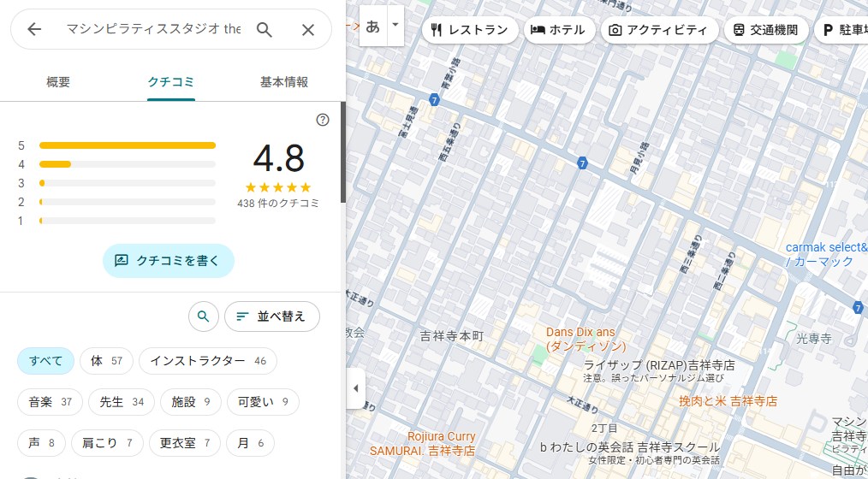The width and height of the screenshot is (868, 479).
Task: Filter map by レストラン
Action: coord(469,30)
